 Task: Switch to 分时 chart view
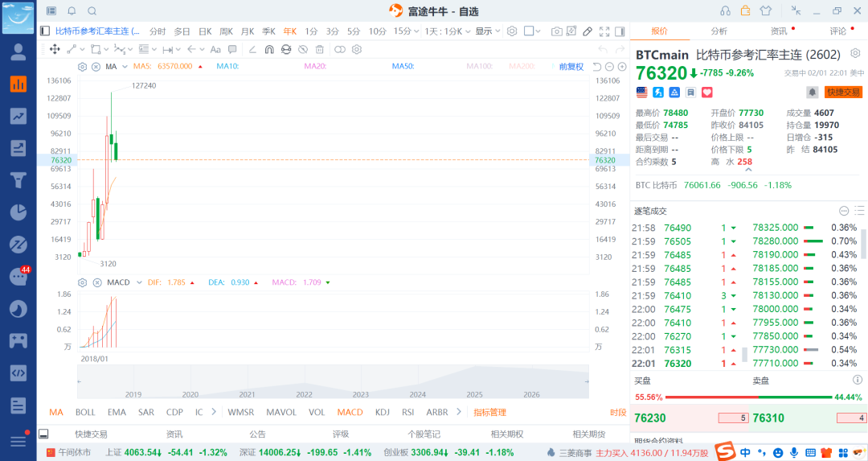coord(158,31)
